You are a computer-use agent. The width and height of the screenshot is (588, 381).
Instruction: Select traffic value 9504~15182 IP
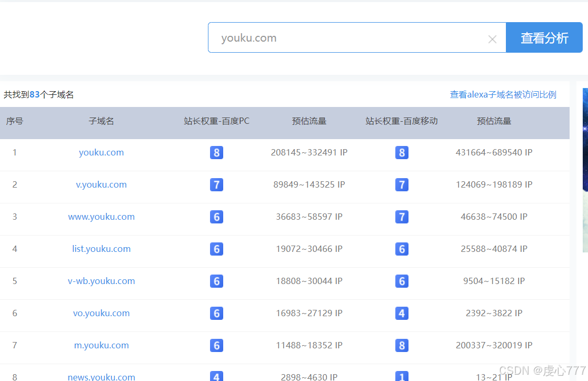(x=494, y=281)
